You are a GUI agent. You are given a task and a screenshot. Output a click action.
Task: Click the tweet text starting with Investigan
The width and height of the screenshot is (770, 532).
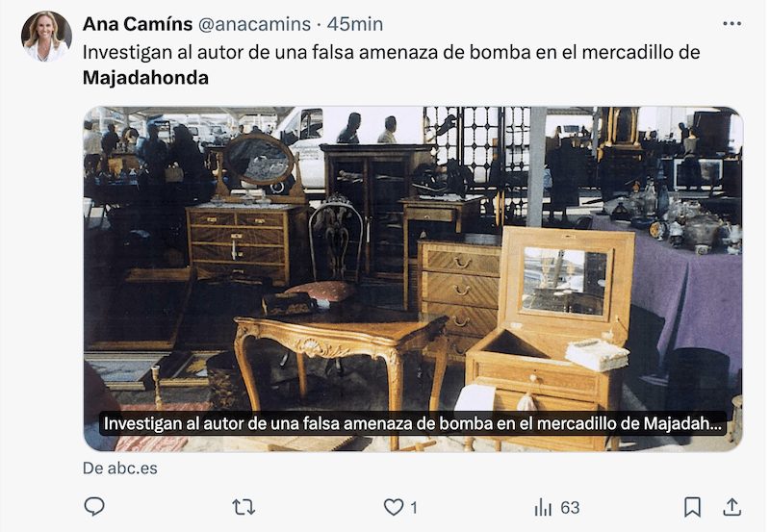point(391,64)
